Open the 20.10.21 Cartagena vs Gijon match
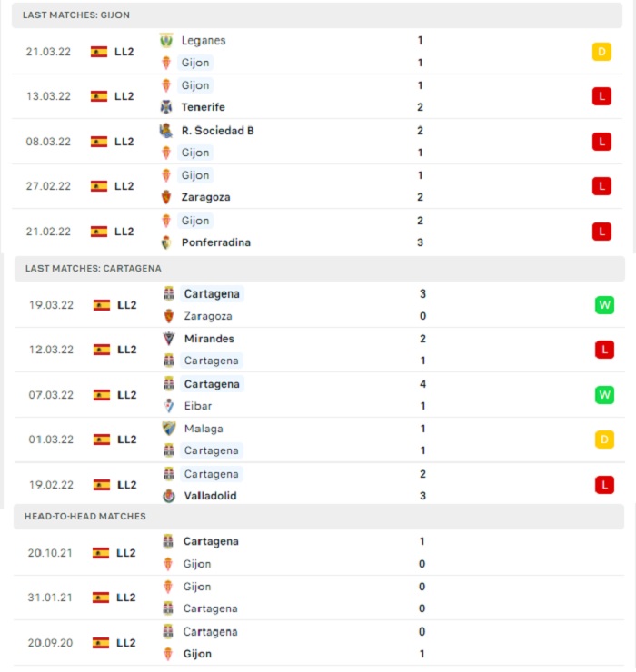The width and height of the screenshot is (636, 672). coord(319,553)
